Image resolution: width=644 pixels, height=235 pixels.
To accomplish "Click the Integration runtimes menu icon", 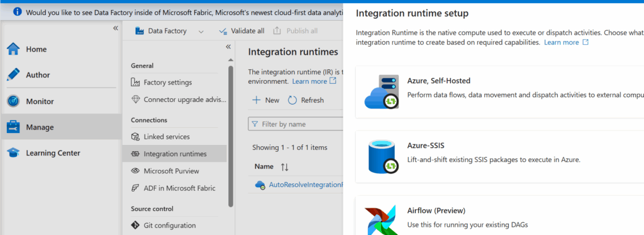I will [x=136, y=154].
